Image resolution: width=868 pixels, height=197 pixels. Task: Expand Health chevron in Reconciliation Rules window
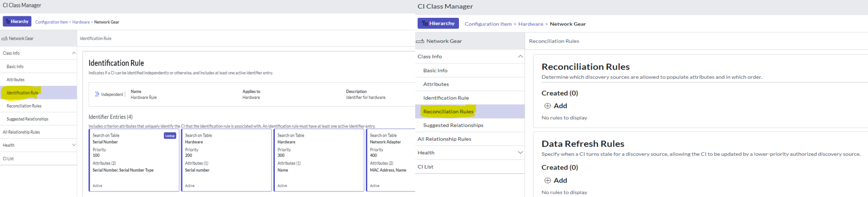coord(520,152)
